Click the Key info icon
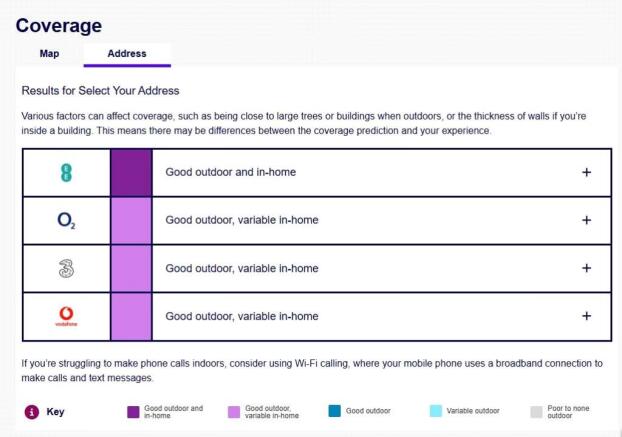Image resolution: width=622 pixels, height=437 pixels. tap(31, 411)
